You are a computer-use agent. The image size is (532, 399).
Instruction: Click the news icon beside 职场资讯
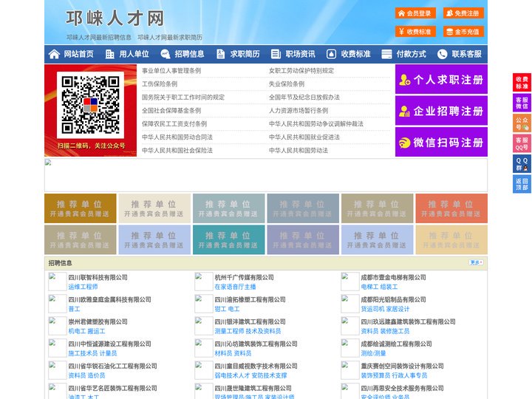point(276,54)
